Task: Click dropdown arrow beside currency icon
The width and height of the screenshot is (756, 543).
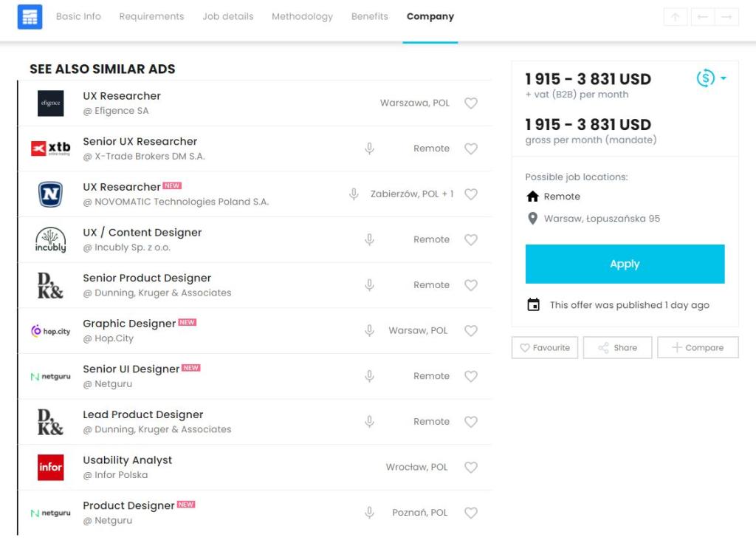Action: (x=724, y=78)
